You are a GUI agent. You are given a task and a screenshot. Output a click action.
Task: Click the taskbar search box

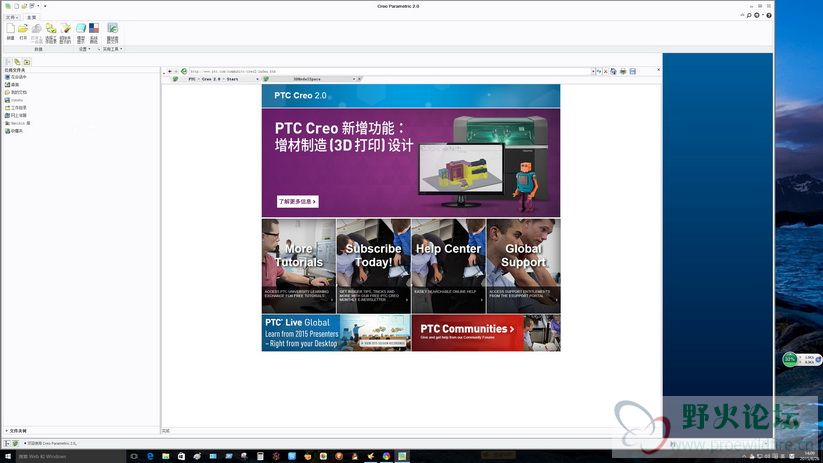pos(70,456)
